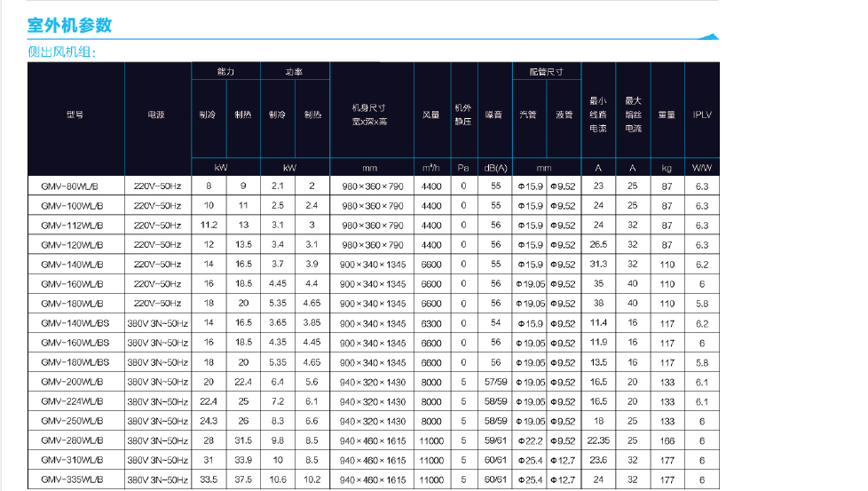Click the 57/59 noise value
The height and width of the screenshot is (491, 868).
[x=495, y=382]
